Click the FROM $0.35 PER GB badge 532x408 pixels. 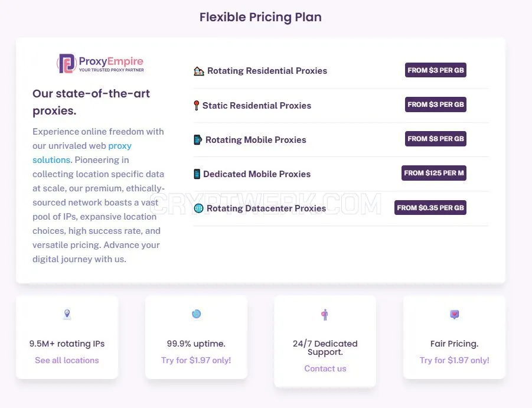pos(430,208)
